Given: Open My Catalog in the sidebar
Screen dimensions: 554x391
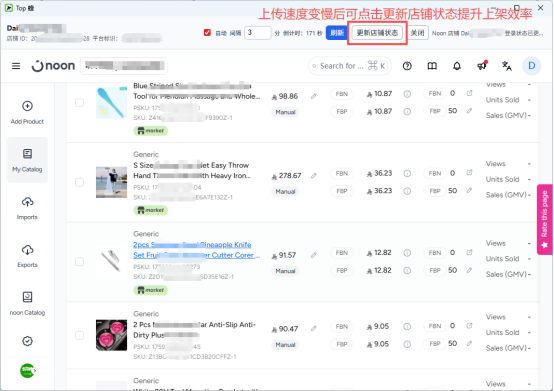Looking at the screenshot, I should point(27,160).
